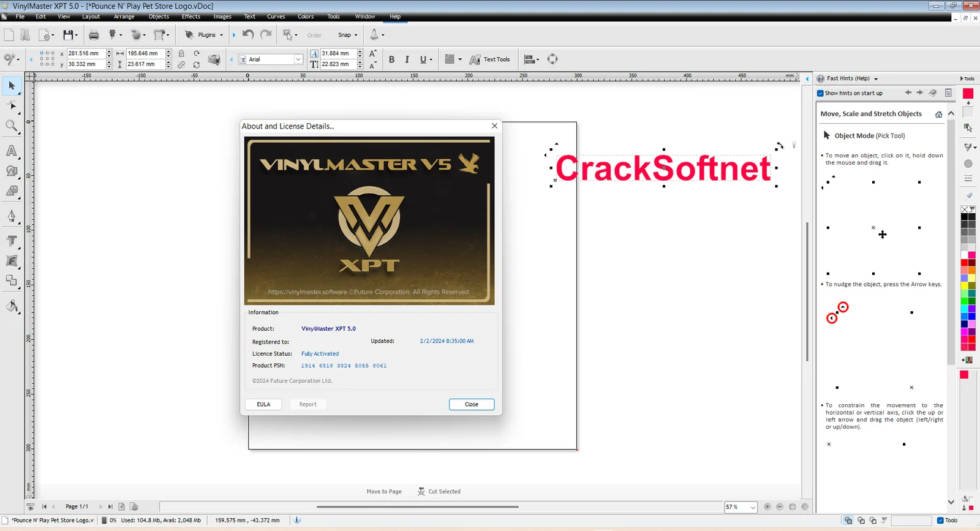Click the zoom in plus icon at bottom
This screenshot has width=980, height=531.
click(x=767, y=507)
